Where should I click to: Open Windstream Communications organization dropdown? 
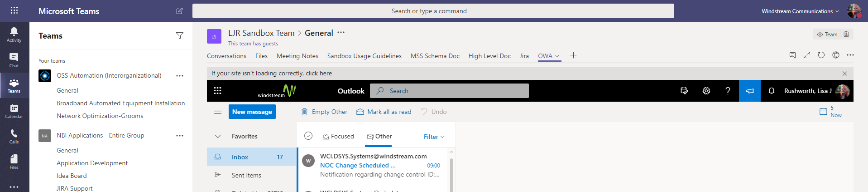800,11
